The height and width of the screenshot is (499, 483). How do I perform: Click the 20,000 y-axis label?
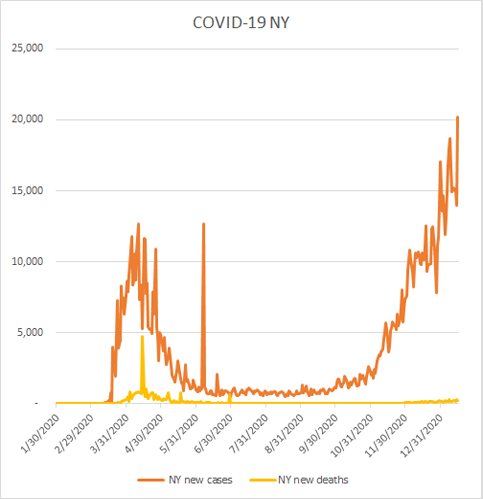[x=27, y=119]
